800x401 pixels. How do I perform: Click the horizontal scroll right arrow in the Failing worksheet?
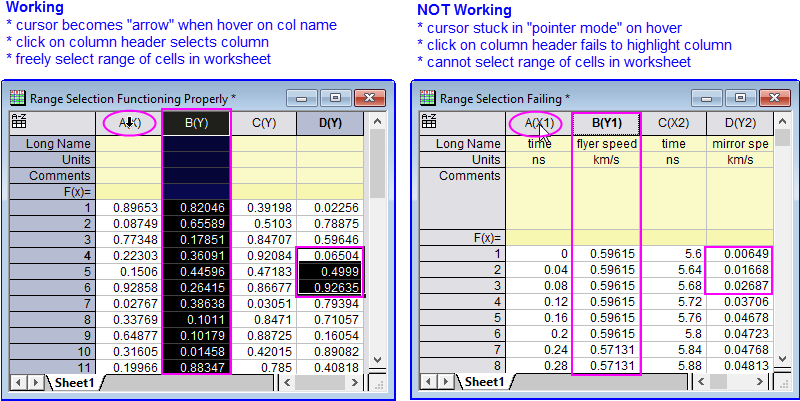point(760,382)
